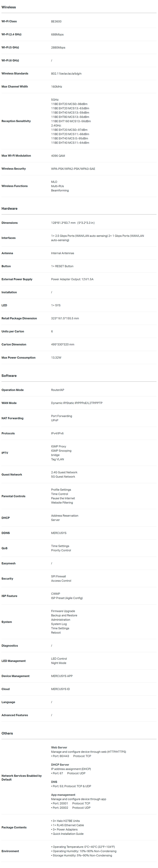Click the 4096 QAM modulation value
Screen dimensions: 158x868
point(58,156)
